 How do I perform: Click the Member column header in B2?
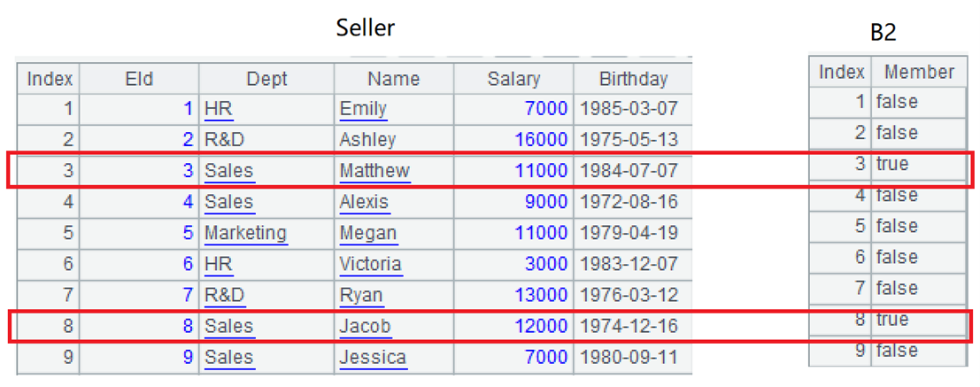pyautogui.click(x=919, y=72)
